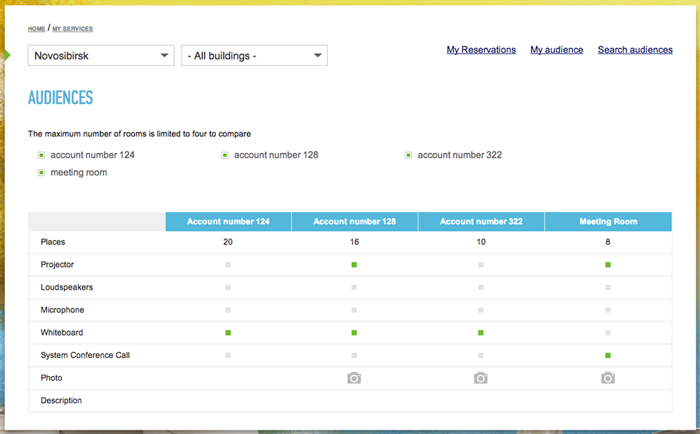This screenshot has width=700, height=434.
Task: Click Whiteboard indicator for Account number 128
Action: point(354,333)
